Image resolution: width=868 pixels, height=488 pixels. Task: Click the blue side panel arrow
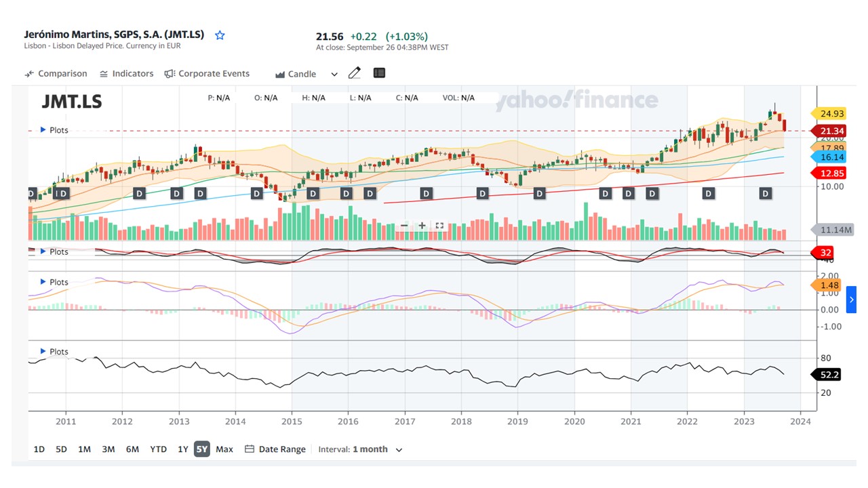point(851,300)
